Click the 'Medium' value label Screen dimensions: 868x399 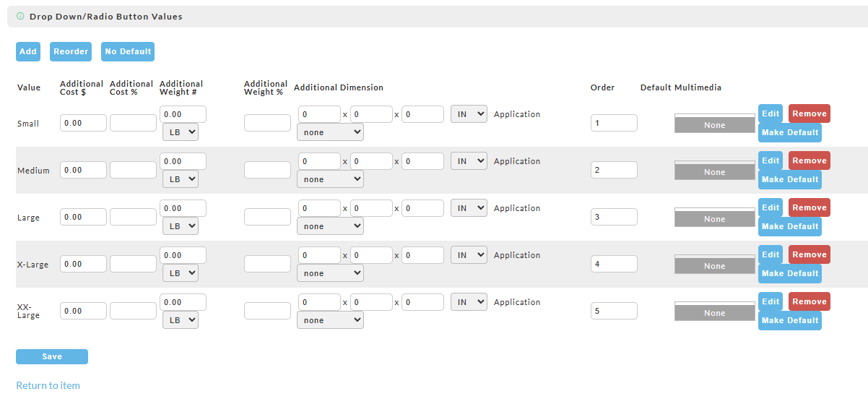point(33,171)
